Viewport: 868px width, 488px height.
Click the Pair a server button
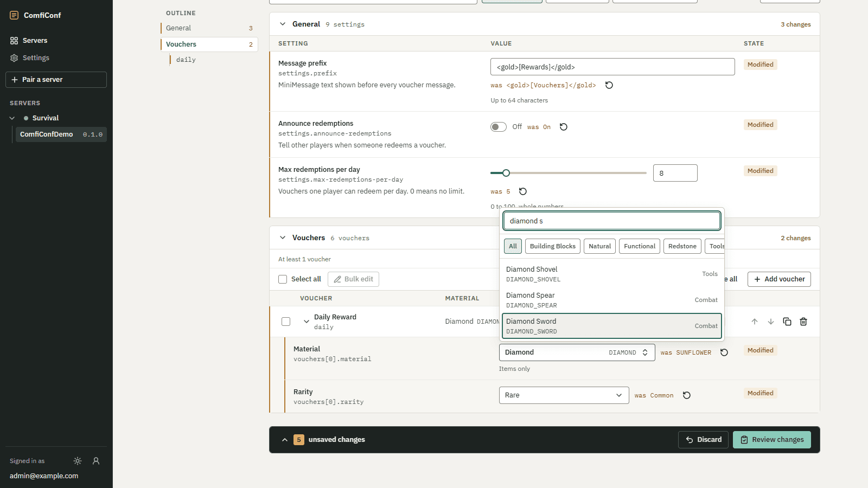pos(56,80)
